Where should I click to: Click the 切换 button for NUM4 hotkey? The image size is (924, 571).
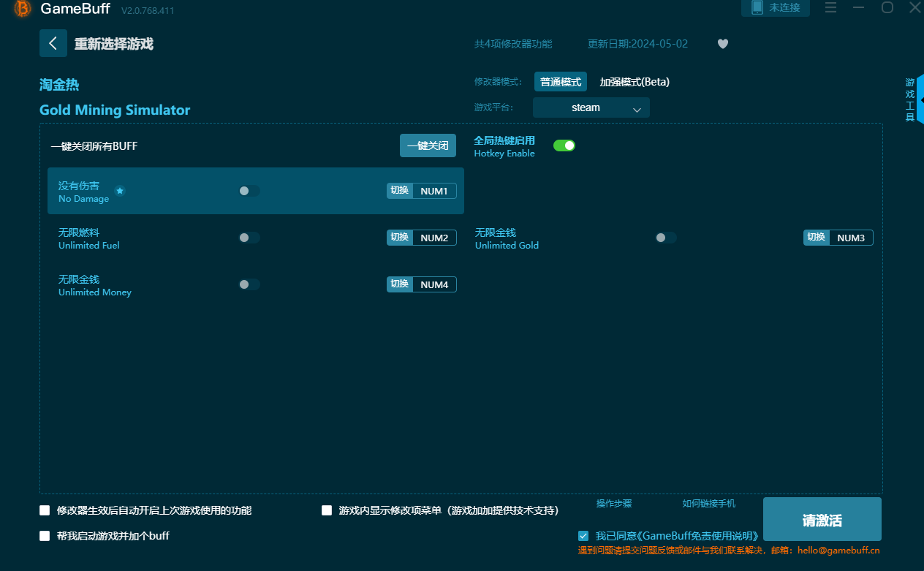click(x=400, y=284)
